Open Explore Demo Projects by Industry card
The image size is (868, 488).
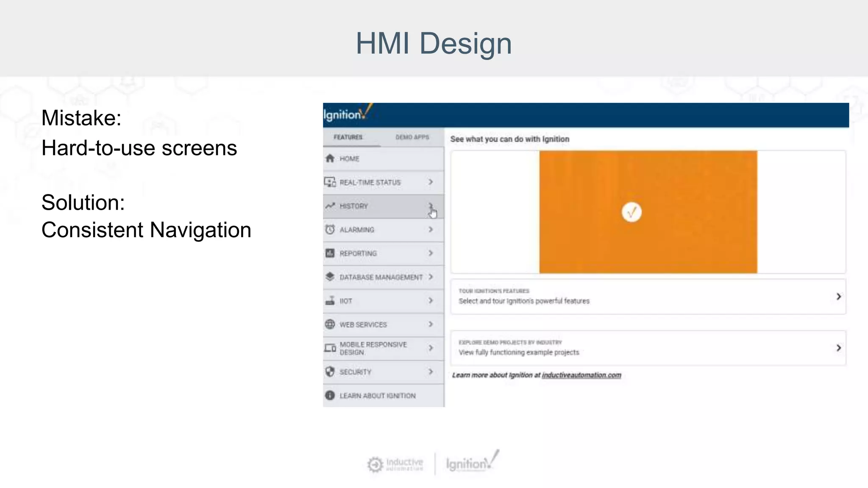point(648,348)
